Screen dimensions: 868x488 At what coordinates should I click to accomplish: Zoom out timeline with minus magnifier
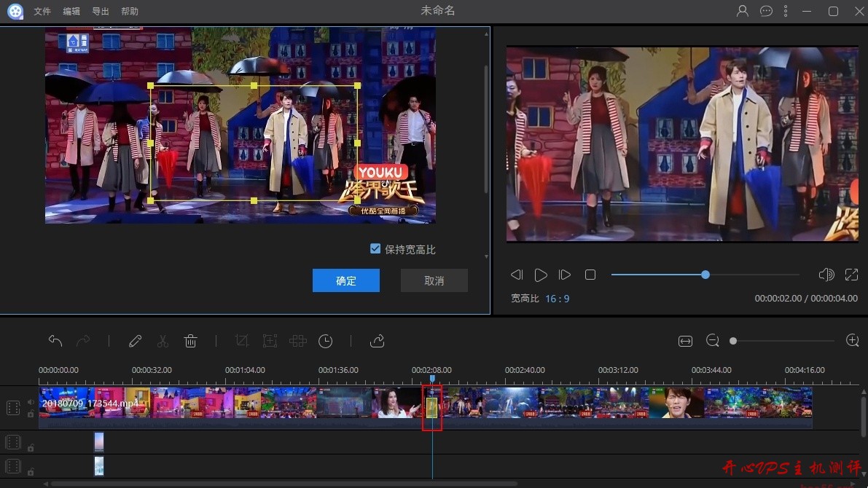713,341
